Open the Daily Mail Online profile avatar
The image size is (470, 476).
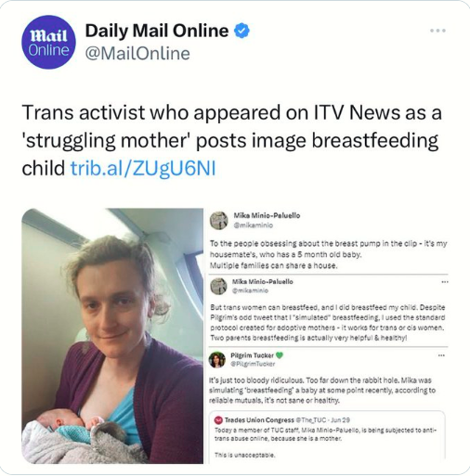pyautogui.click(x=48, y=42)
